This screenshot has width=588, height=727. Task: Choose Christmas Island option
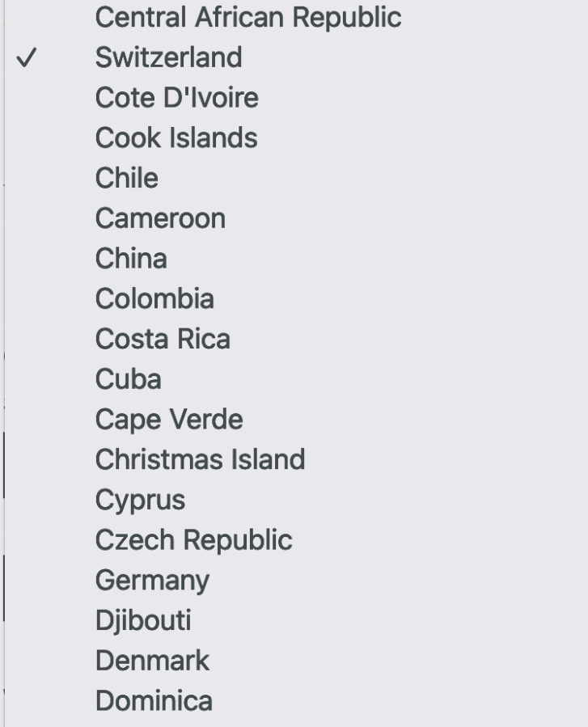(200, 459)
